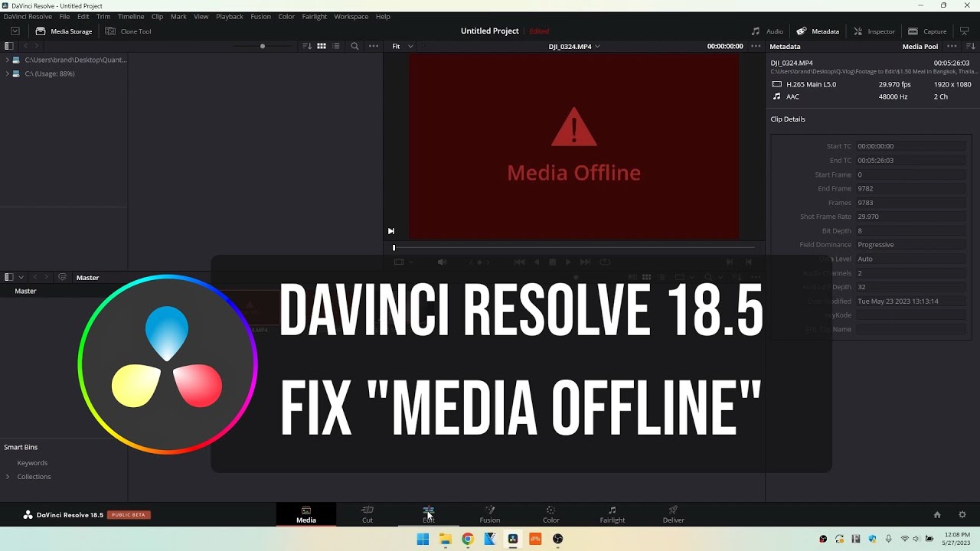980x551 pixels.
Task: Toggle the UI layout dropdown top left
Action: [15, 31]
